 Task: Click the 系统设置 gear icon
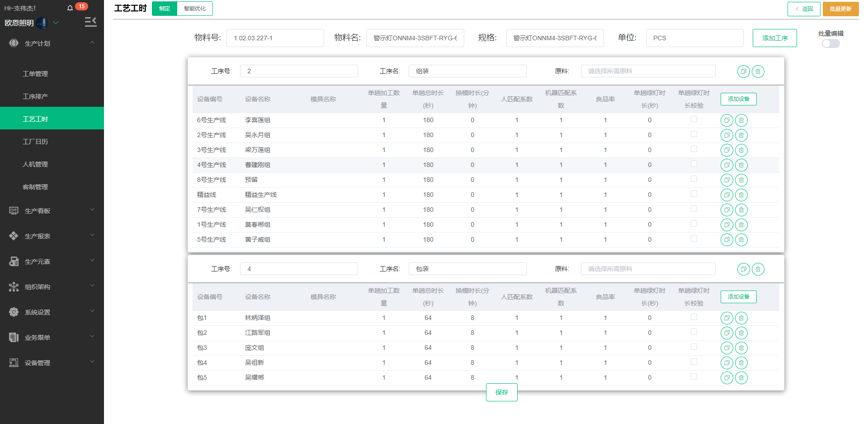coord(14,312)
